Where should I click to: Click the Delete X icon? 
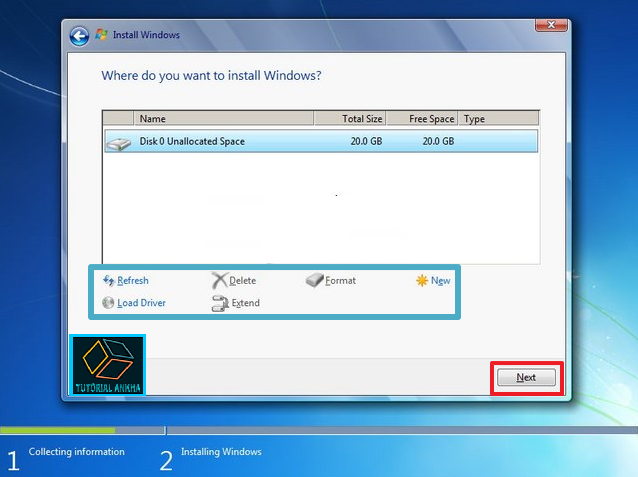[219, 280]
